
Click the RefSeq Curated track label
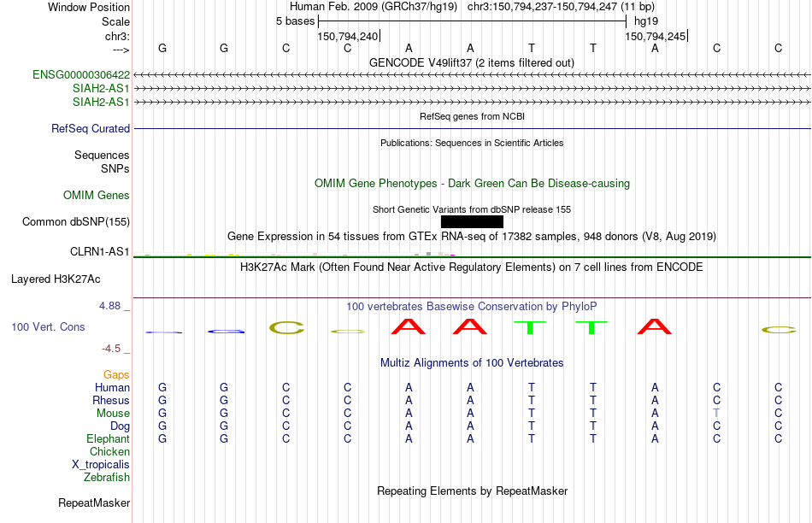tap(91, 128)
